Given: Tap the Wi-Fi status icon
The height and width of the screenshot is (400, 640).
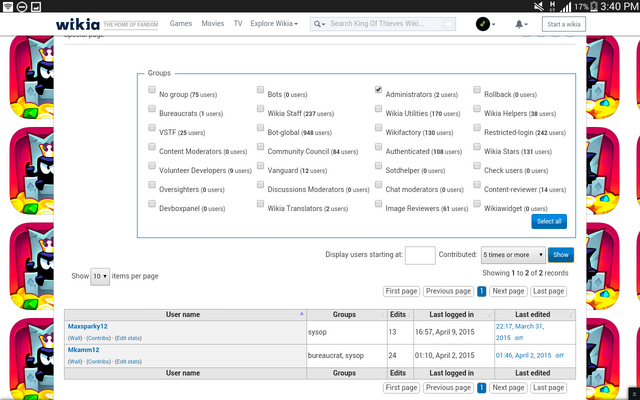Looking at the screenshot, I should point(7,6).
